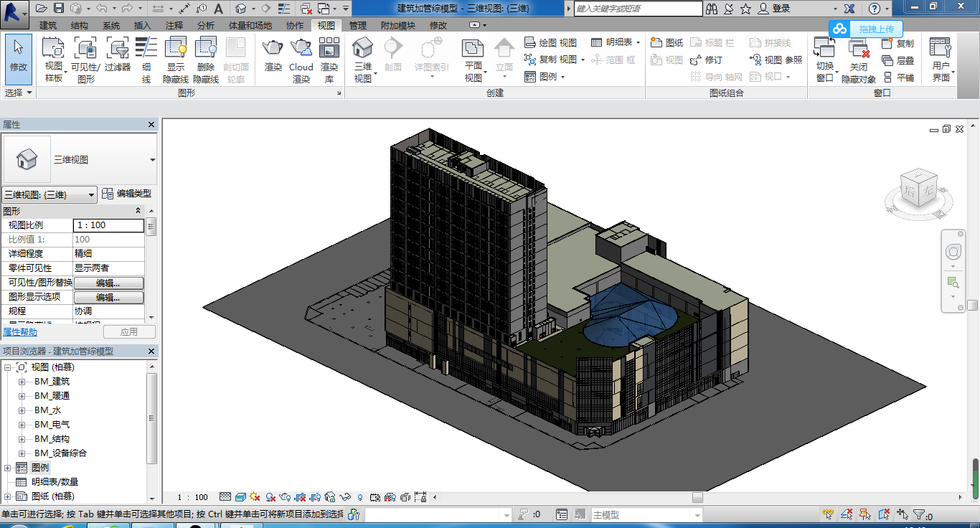
Task: Click the Steering Wheel navigation icon
Action: (953, 252)
